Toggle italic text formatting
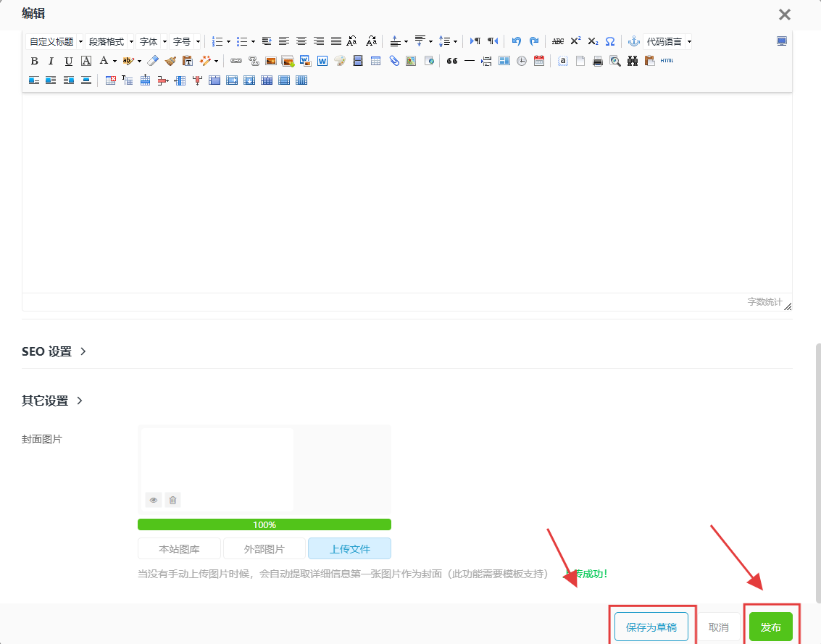 tap(51, 62)
